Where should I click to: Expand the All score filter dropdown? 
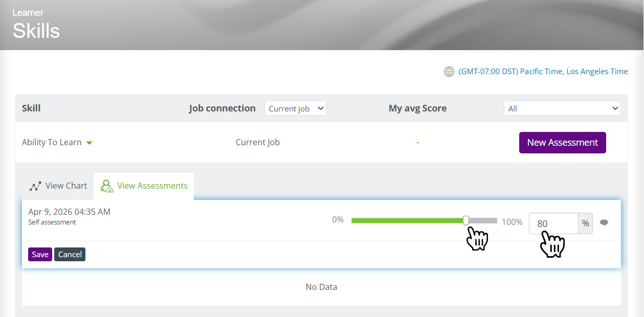[x=562, y=108]
